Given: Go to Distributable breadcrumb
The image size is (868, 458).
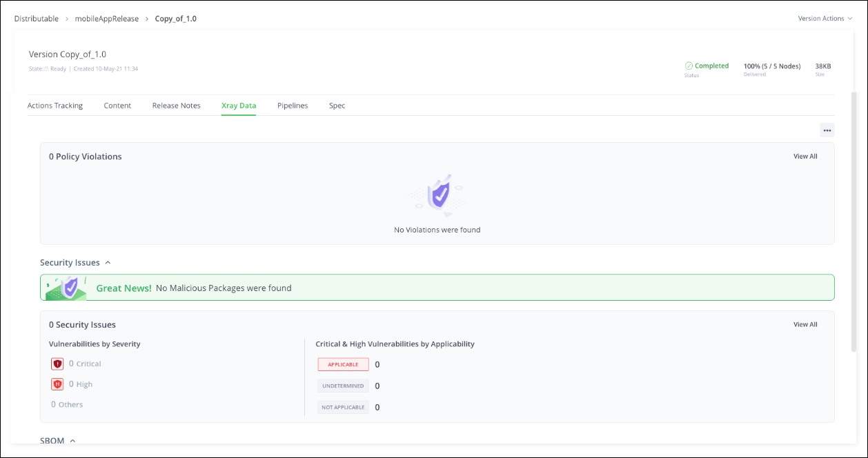Looking at the screenshot, I should coord(37,19).
